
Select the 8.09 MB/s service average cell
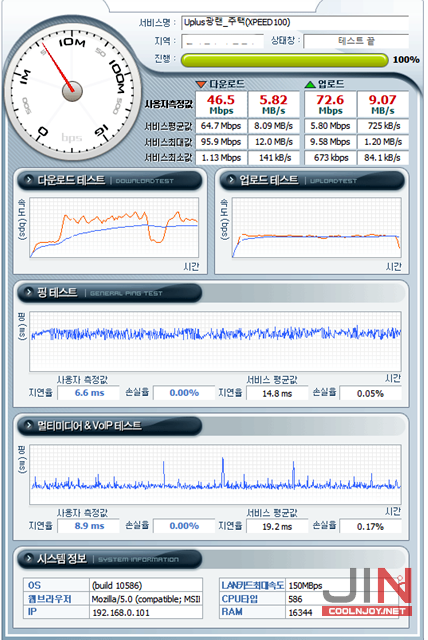click(274, 126)
